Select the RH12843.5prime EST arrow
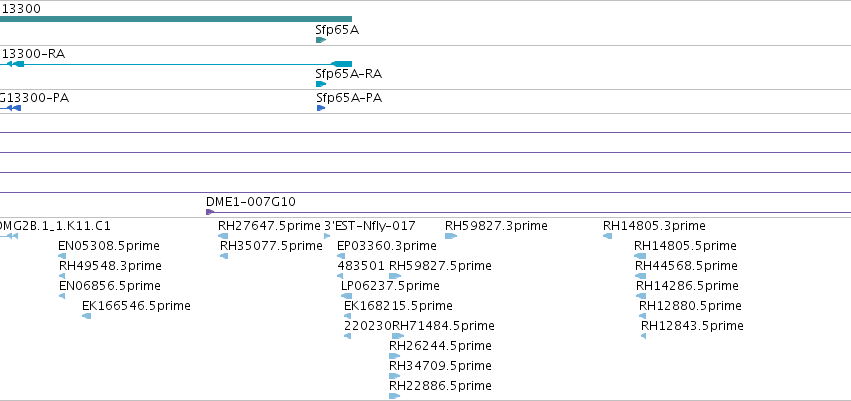The width and height of the screenshot is (851, 401). pyautogui.click(x=643, y=336)
